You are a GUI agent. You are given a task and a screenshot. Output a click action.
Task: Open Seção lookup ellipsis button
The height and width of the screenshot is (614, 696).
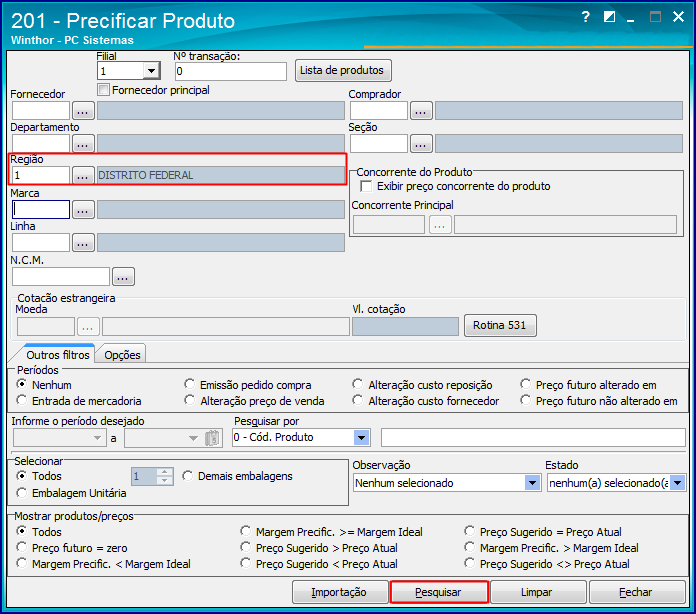pyautogui.click(x=421, y=143)
